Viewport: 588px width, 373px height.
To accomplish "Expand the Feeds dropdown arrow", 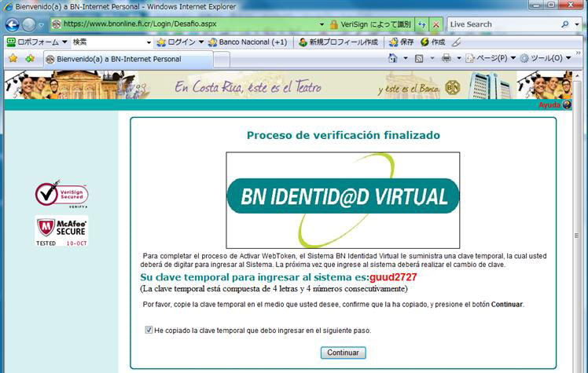I will click(432, 58).
